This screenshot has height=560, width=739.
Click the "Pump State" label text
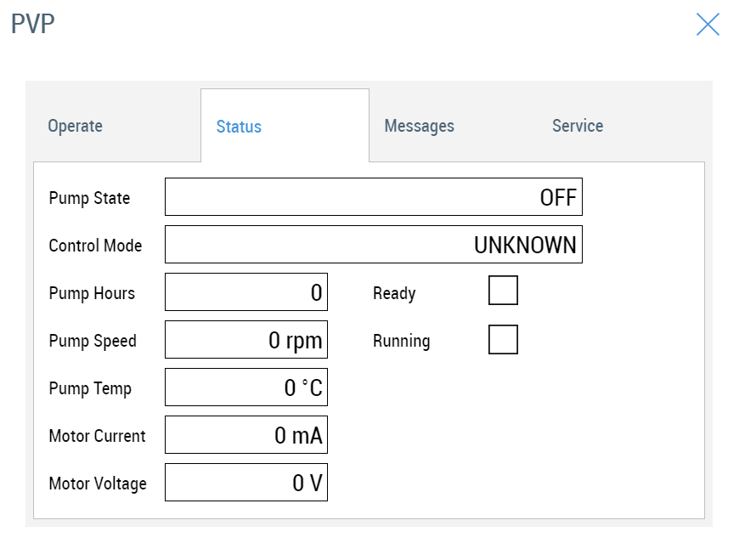[x=89, y=198]
